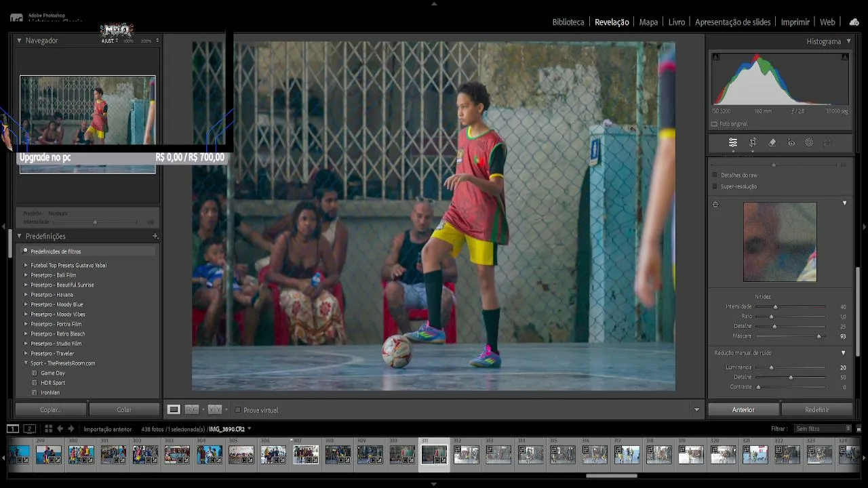
Task: Apply the HDR Sport preset
Action: point(53,383)
